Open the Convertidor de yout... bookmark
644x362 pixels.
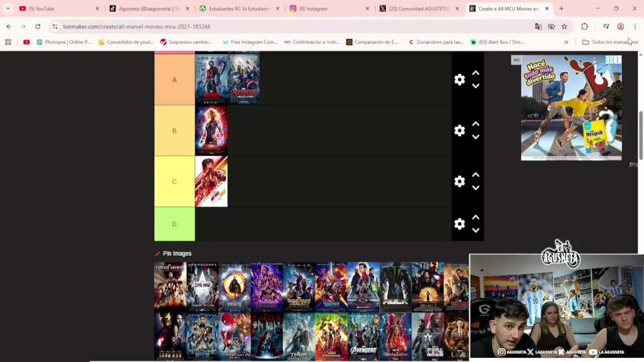(126, 42)
